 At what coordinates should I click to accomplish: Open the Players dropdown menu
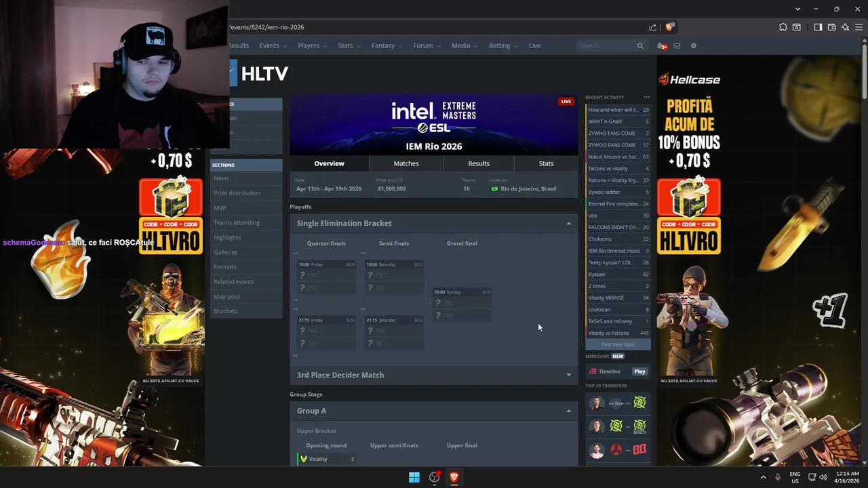click(x=313, y=45)
